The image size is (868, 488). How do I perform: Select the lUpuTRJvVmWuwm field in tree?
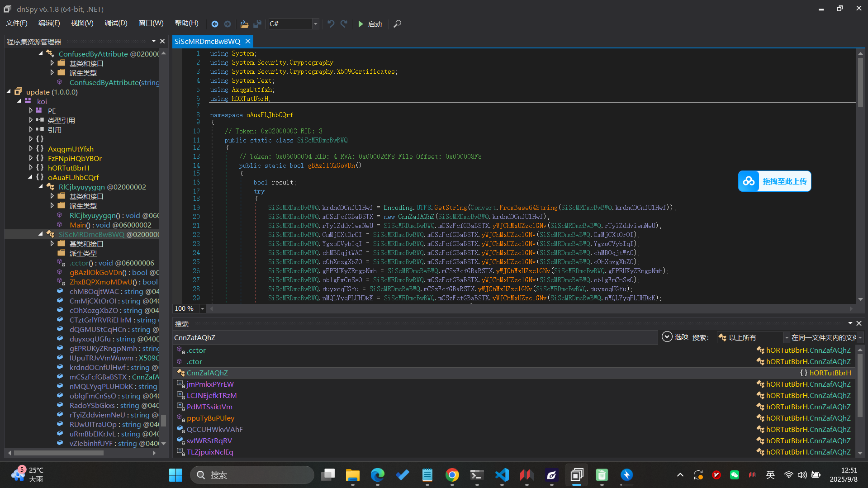tap(114, 358)
